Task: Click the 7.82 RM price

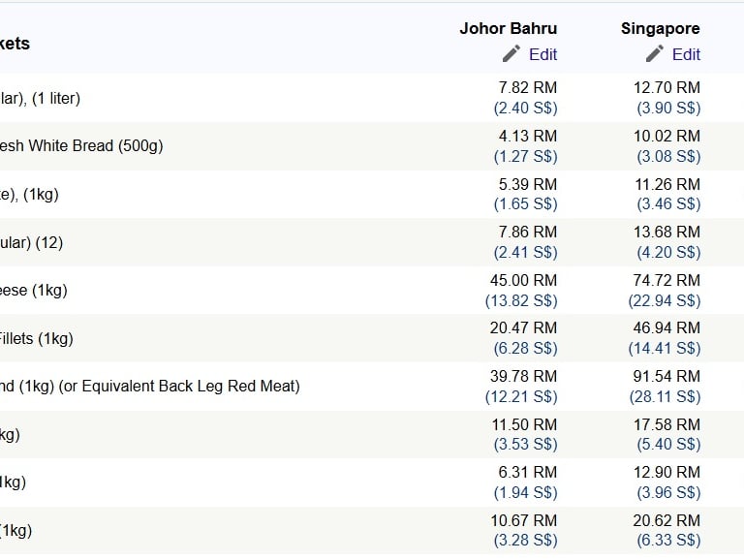Action: [x=528, y=88]
